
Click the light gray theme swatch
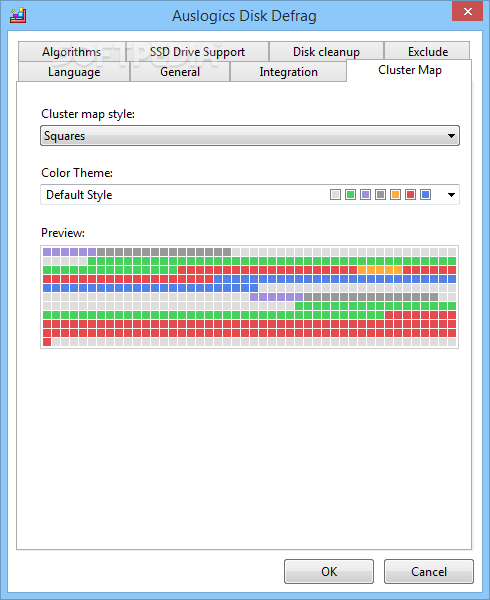click(x=335, y=195)
